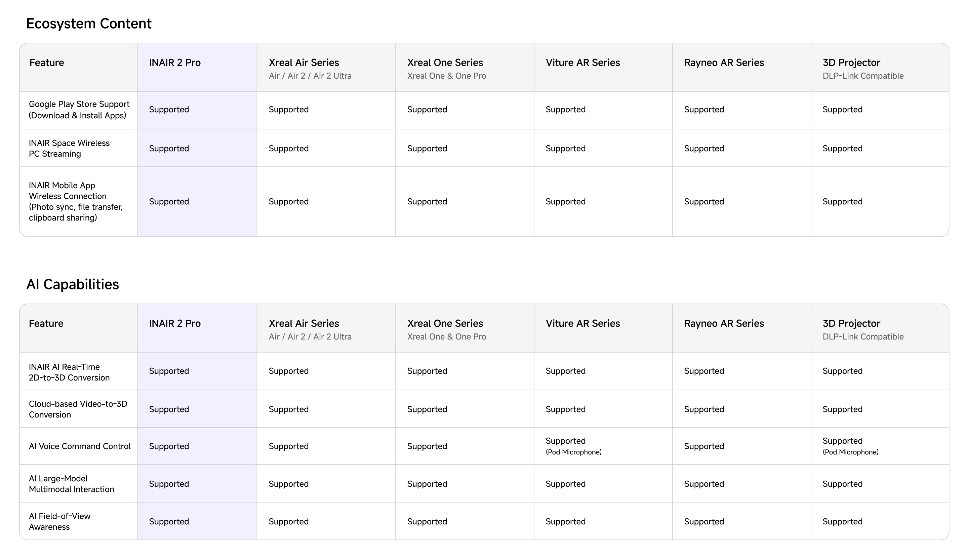The height and width of the screenshot is (560, 968).
Task: Click the AI Voice Command Control label
Action: pos(80,446)
